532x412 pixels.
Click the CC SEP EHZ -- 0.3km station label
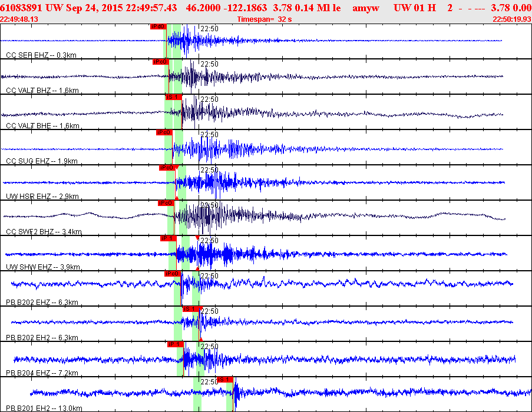[x=41, y=55]
